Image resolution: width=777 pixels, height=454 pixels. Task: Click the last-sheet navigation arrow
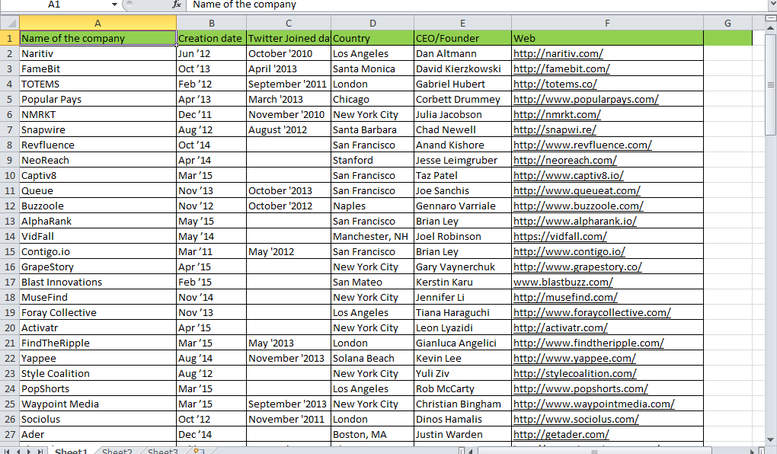41,451
